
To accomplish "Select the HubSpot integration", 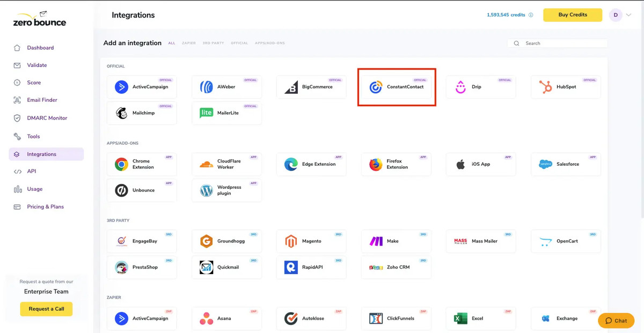I will [565, 86].
